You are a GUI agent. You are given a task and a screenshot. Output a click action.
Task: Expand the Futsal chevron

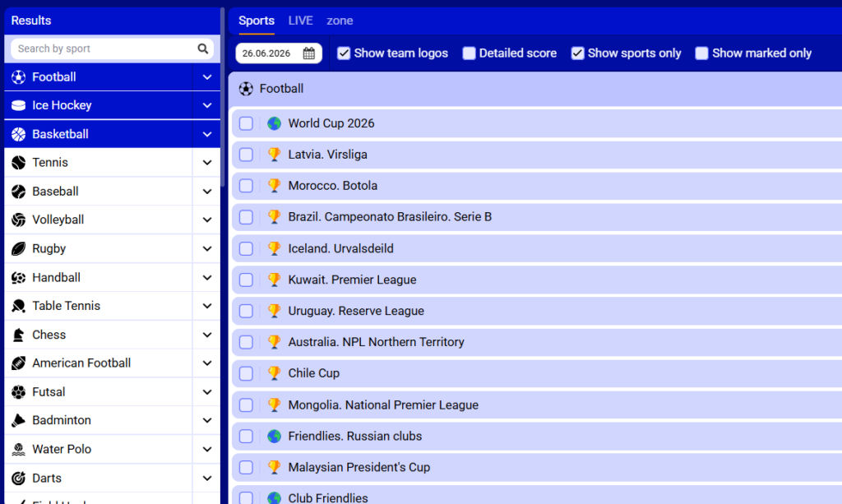pos(206,392)
